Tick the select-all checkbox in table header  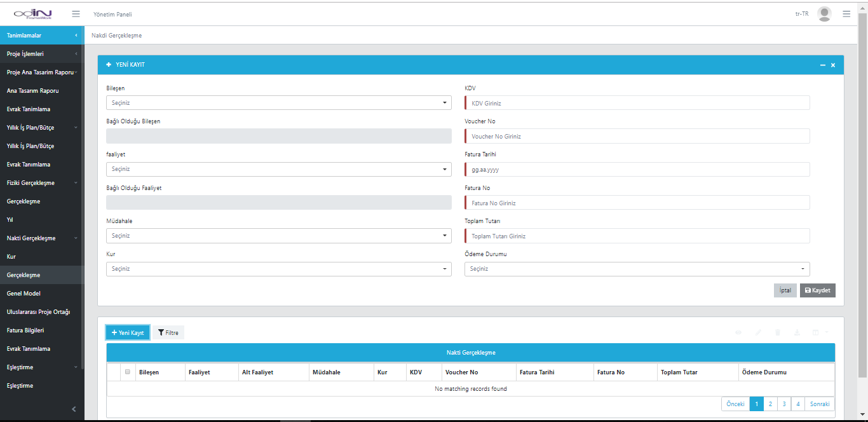click(128, 372)
